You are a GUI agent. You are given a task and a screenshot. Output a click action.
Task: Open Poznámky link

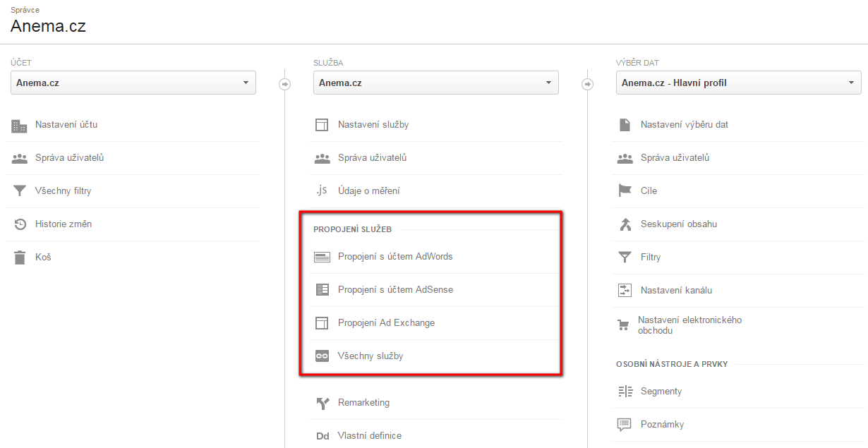662,425
